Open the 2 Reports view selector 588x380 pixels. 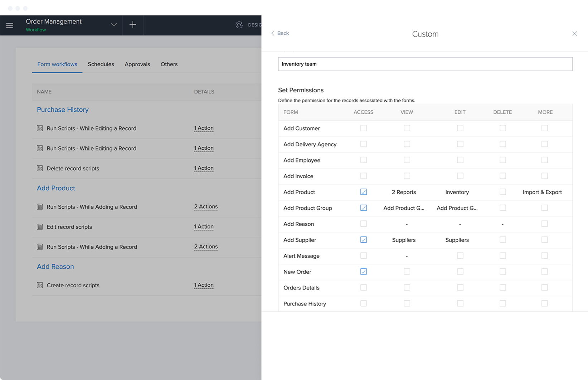coord(404,192)
